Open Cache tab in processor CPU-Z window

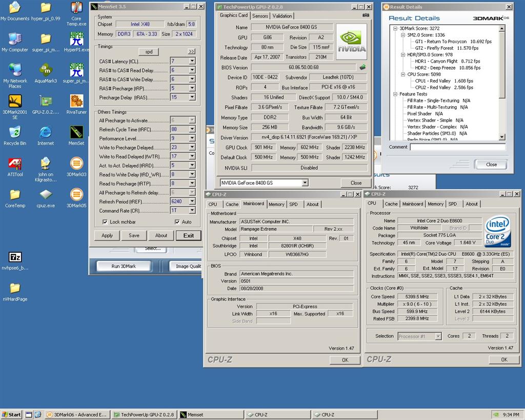391,204
